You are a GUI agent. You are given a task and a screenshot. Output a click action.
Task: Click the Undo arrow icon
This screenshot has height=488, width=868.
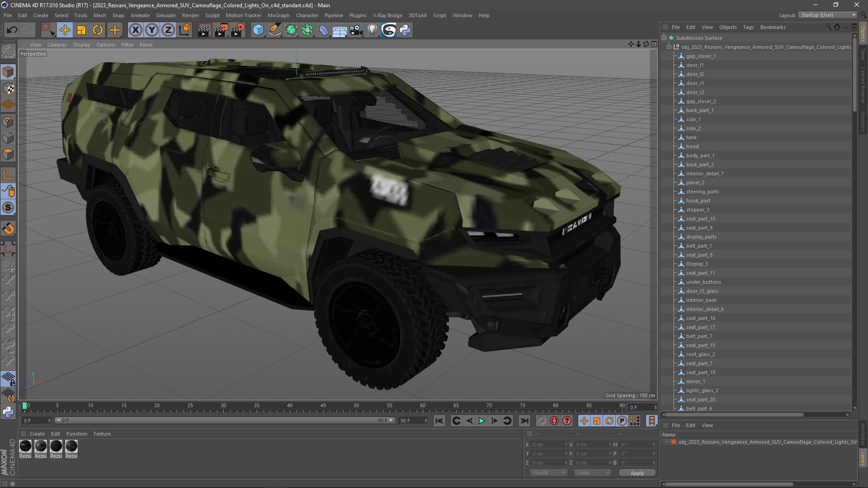tap(12, 30)
